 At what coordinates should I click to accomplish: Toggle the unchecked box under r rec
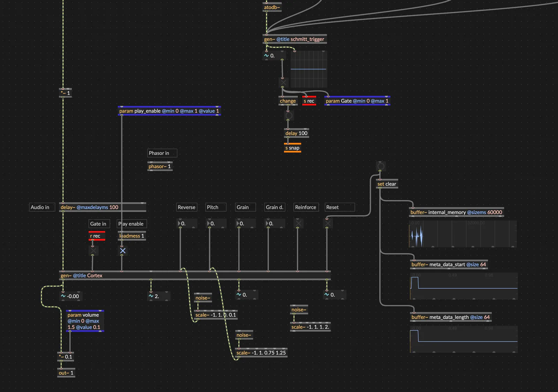[93, 251]
